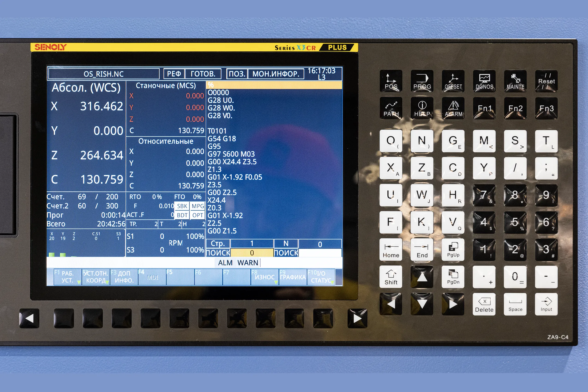Click the OS_RISH.NC file name
This screenshot has height=392, width=588.
coord(104,74)
